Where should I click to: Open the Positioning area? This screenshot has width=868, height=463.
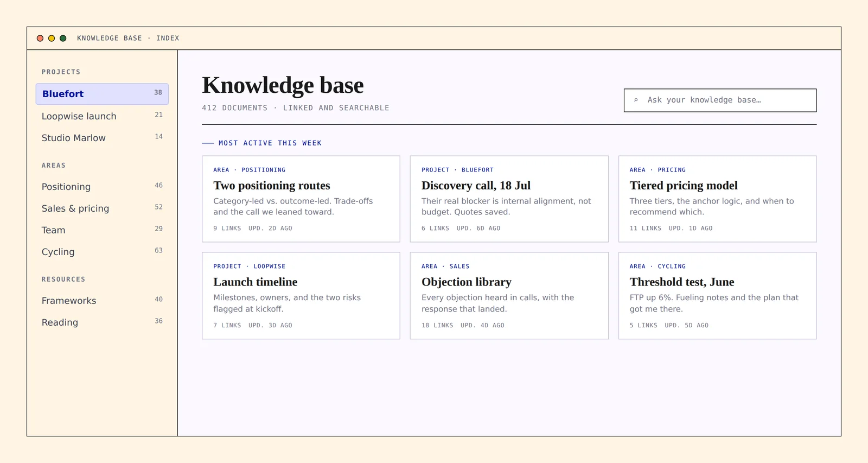click(x=102, y=187)
